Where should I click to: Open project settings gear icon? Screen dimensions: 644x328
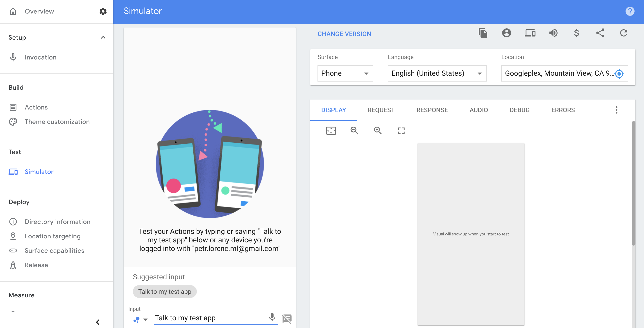pyautogui.click(x=103, y=11)
